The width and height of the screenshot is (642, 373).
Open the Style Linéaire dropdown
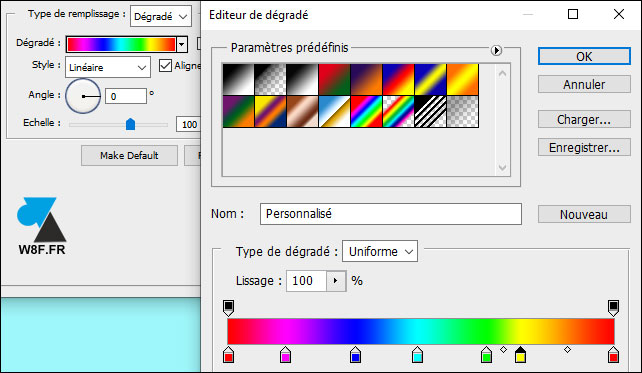pyautogui.click(x=108, y=68)
